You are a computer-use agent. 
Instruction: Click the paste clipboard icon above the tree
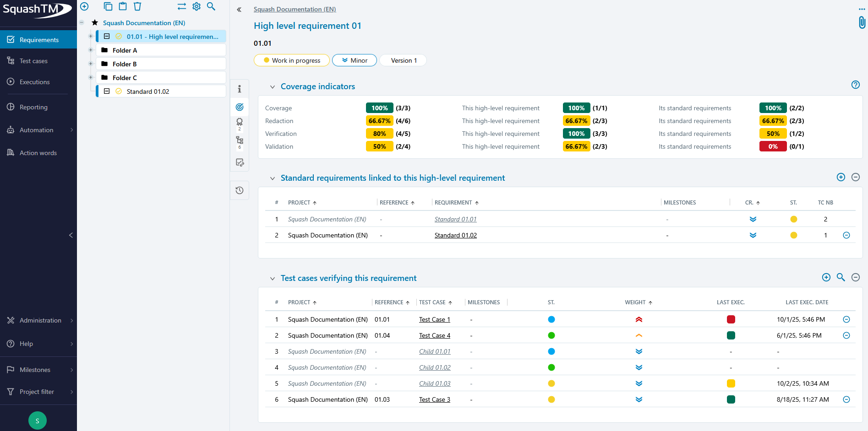tap(122, 6)
